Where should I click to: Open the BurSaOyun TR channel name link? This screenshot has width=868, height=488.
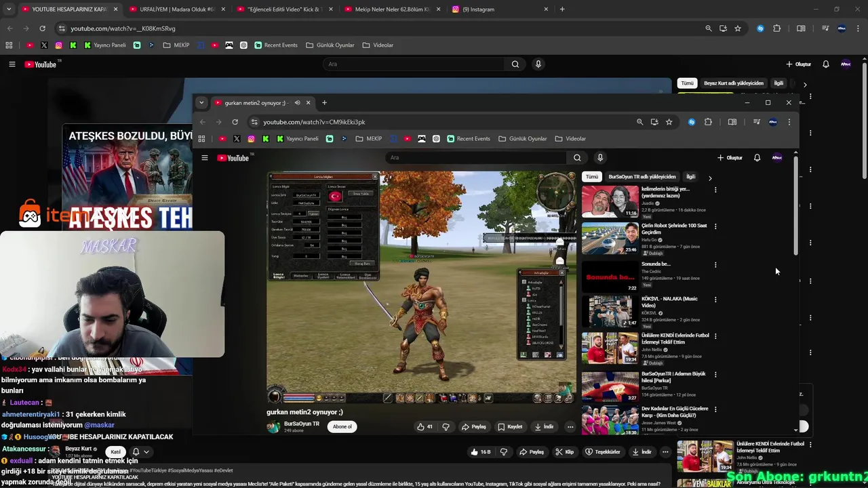[x=302, y=424]
